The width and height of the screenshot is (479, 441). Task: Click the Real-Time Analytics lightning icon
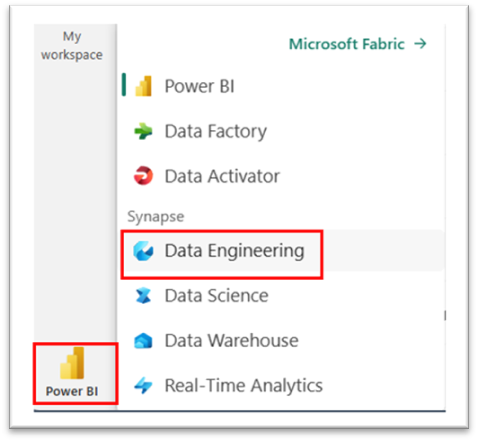[143, 386]
